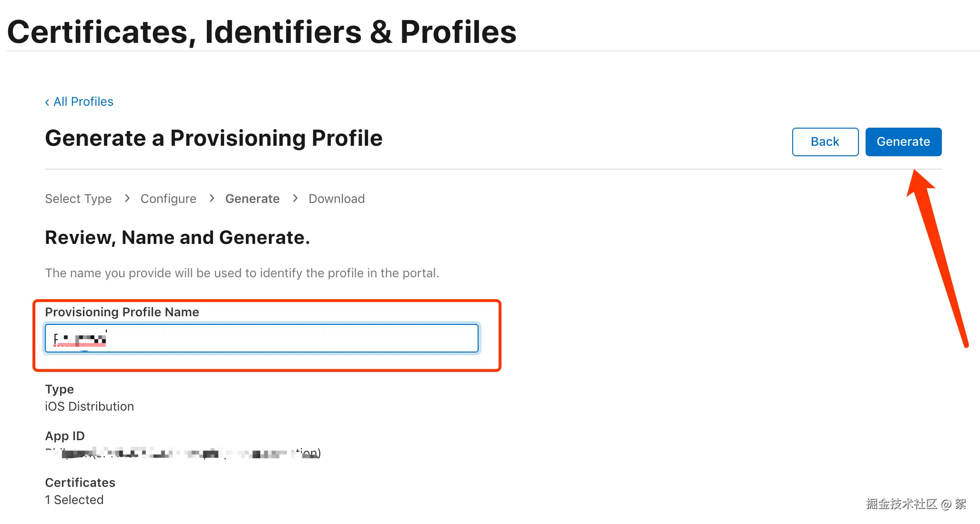Click the back chevron beside All Profiles
This screenshot has height=524, width=980.
click(47, 102)
